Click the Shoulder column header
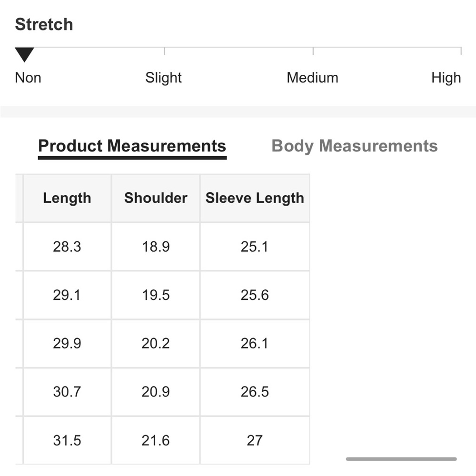476x476 pixels. point(156,198)
